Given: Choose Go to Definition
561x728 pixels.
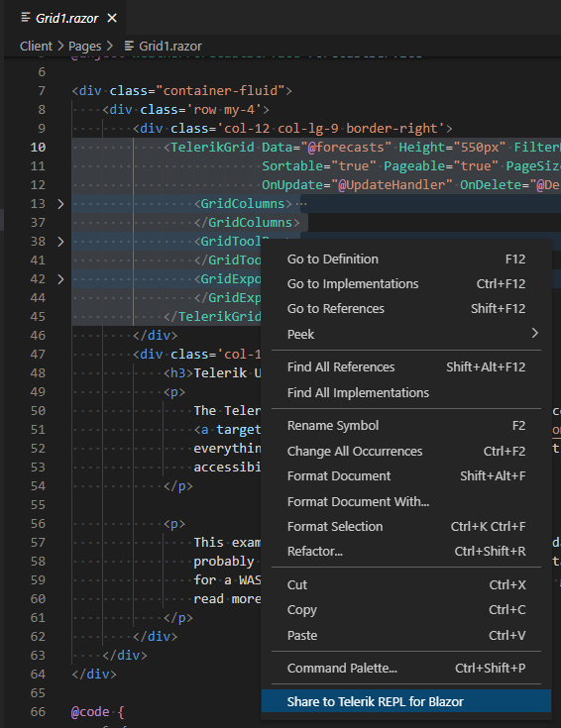Looking at the screenshot, I should [x=406, y=260].
